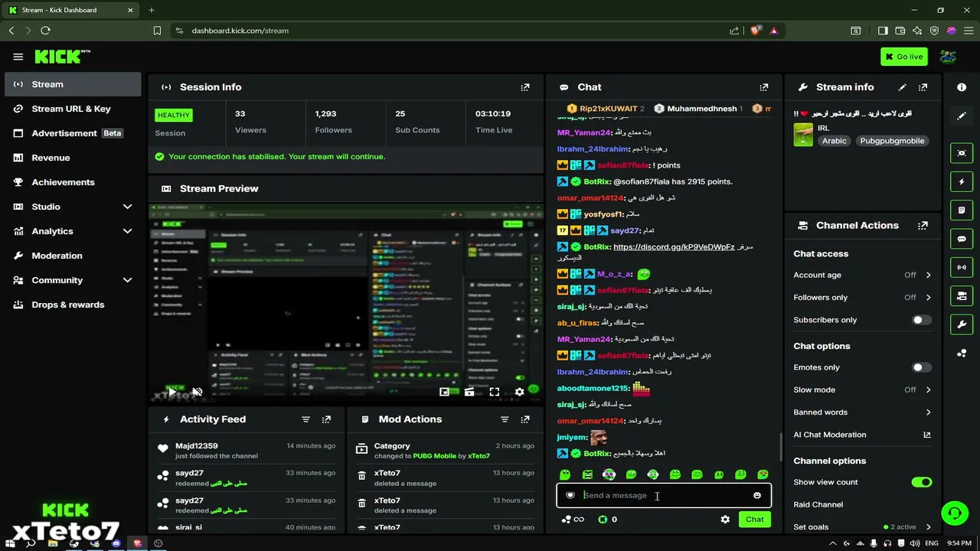Click the stream preview thumbnail
980x551 pixels.
[x=345, y=304]
